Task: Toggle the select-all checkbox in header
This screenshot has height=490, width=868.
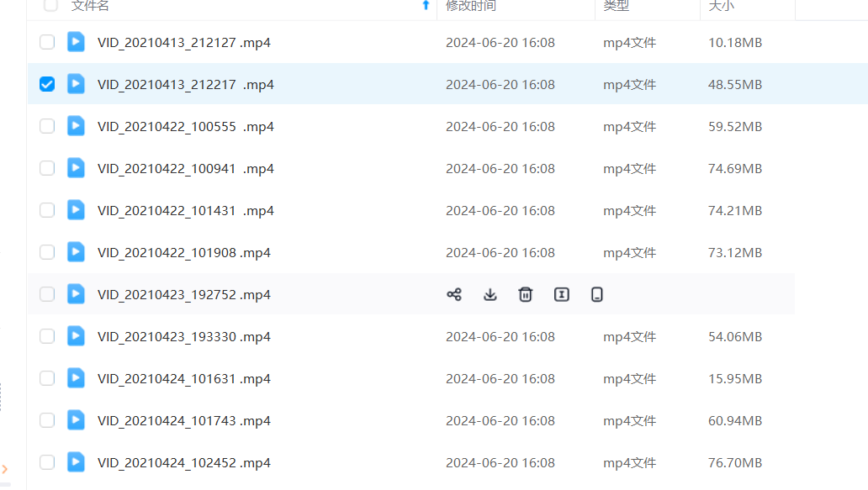Action: (50, 6)
